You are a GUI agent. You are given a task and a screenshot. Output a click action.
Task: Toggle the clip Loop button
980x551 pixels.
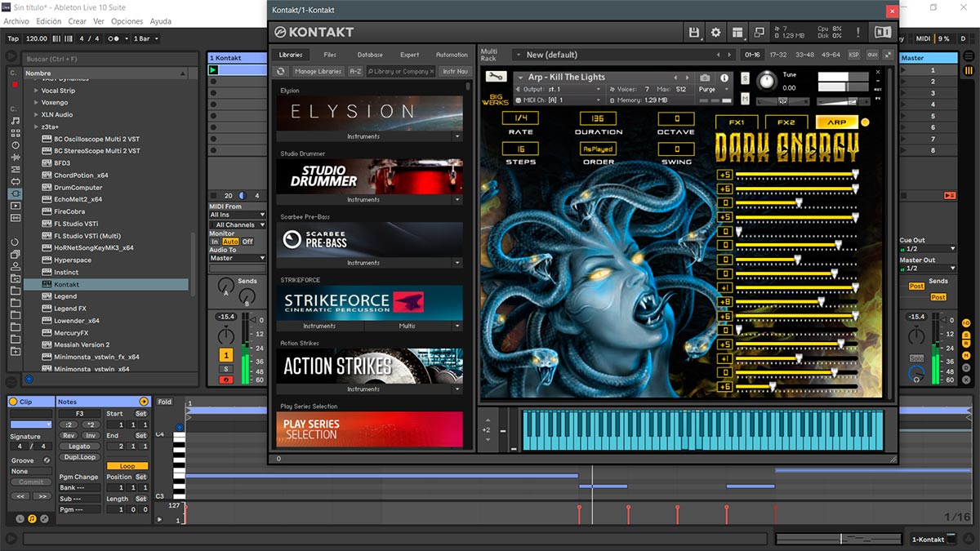128,466
